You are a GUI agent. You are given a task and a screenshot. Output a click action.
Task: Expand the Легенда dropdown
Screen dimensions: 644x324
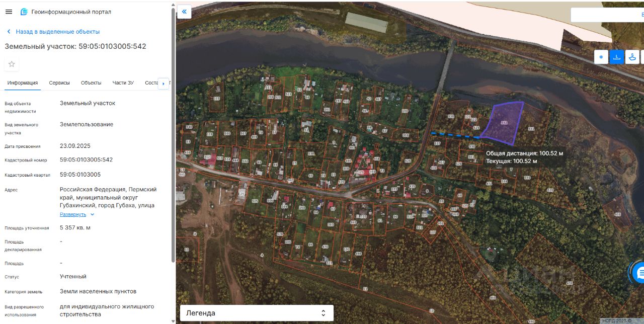click(257, 313)
